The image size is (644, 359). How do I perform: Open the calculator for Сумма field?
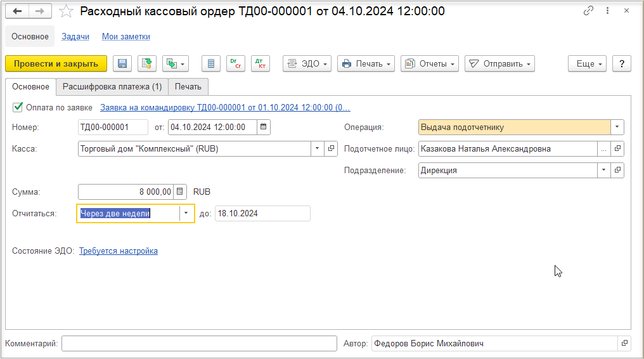pyautogui.click(x=180, y=192)
